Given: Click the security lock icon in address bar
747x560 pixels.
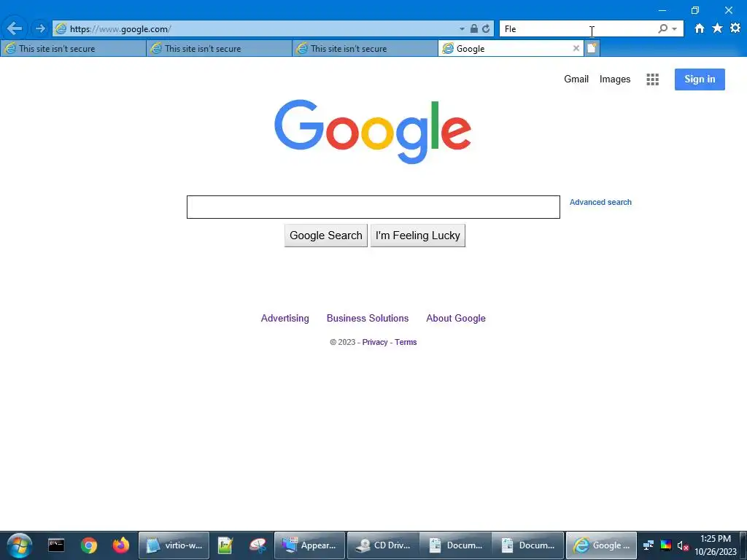Looking at the screenshot, I should click(x=474, y=28).
